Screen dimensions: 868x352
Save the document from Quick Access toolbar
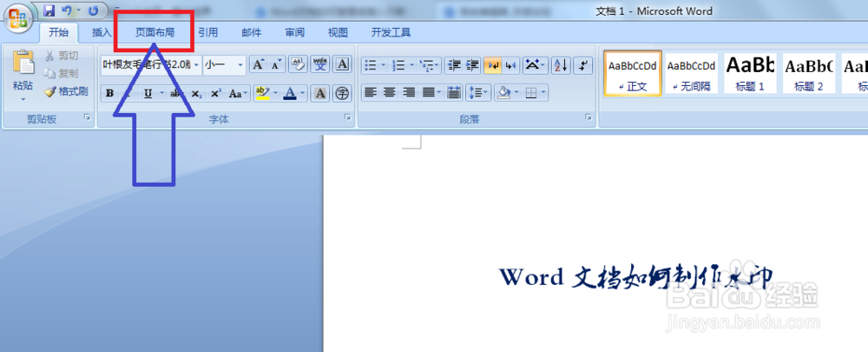coord(49,10)
